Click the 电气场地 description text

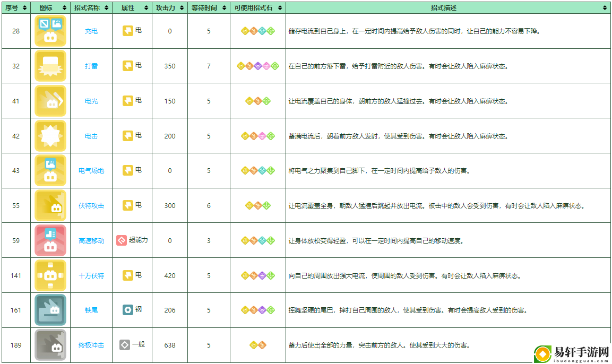click(380, 171)
